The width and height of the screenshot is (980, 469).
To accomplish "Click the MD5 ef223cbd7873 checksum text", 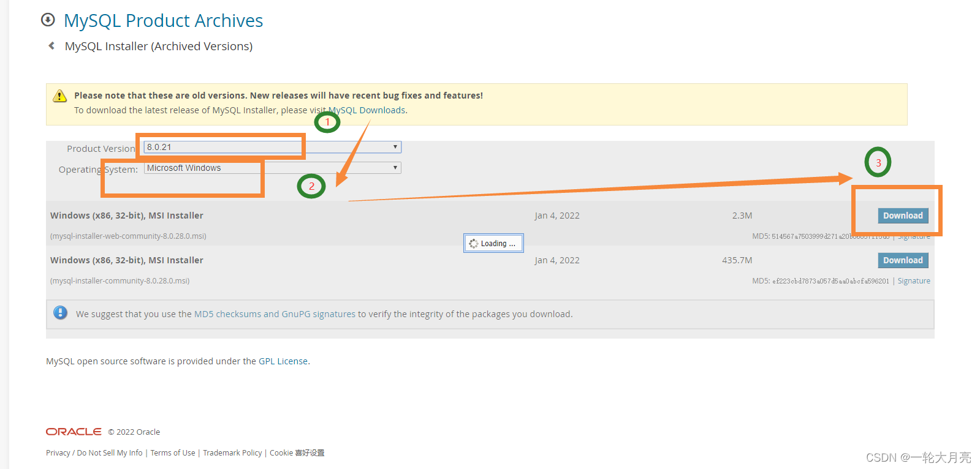I will [x=821, y=281].
